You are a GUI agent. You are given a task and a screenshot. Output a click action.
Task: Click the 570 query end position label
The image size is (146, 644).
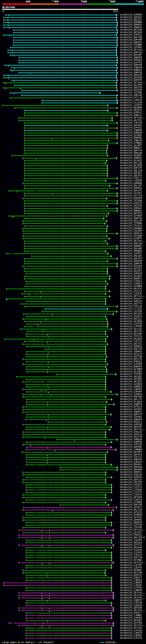(115, 11)
